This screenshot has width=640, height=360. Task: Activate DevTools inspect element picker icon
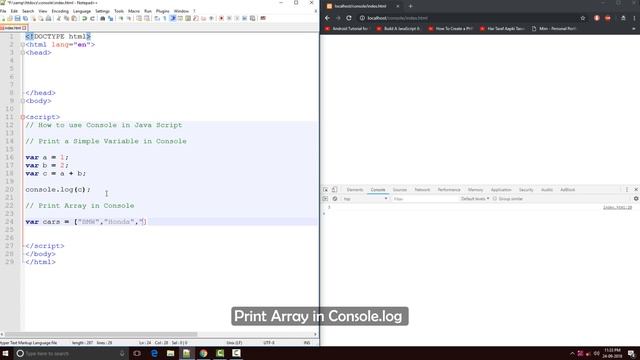tap(325, 190)
